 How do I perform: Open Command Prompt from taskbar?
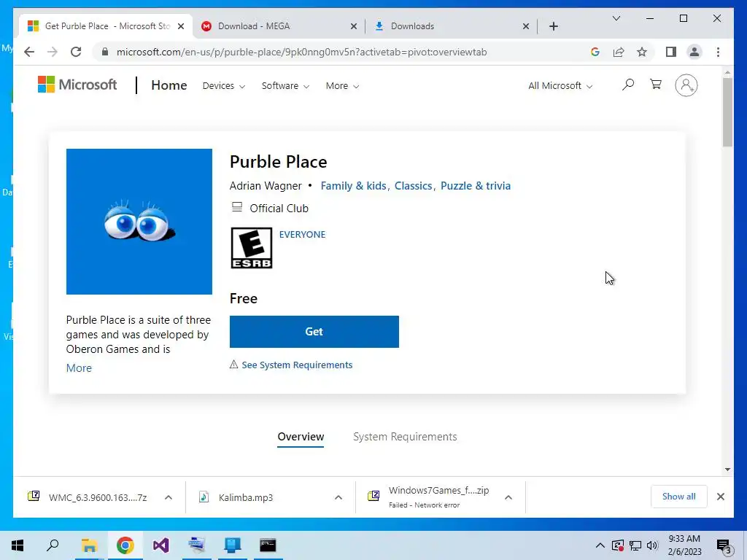pyautogui.click(x=268, y=545)
